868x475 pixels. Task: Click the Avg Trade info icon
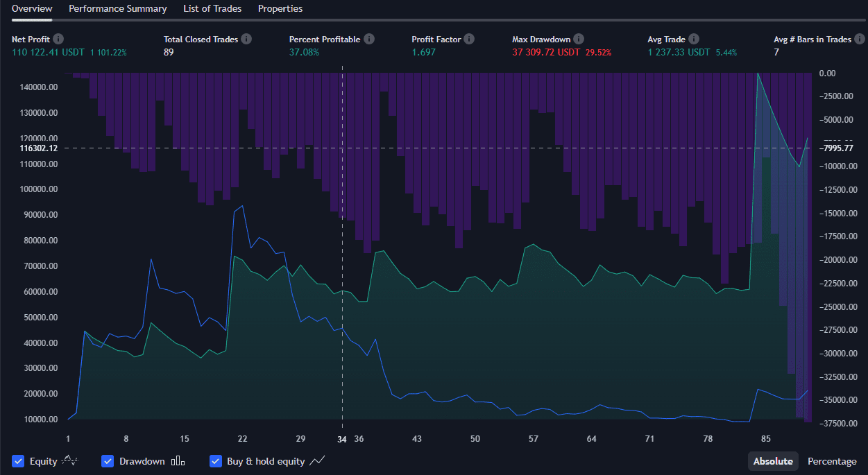[694, 40]
